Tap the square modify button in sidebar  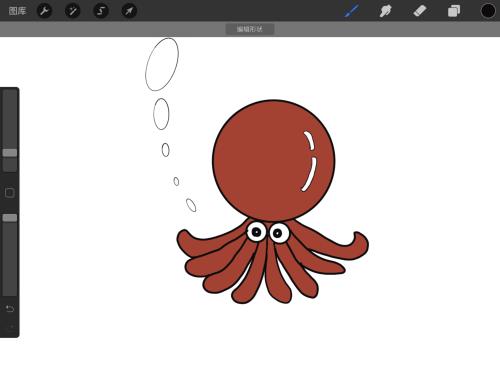tap(10, 193)
